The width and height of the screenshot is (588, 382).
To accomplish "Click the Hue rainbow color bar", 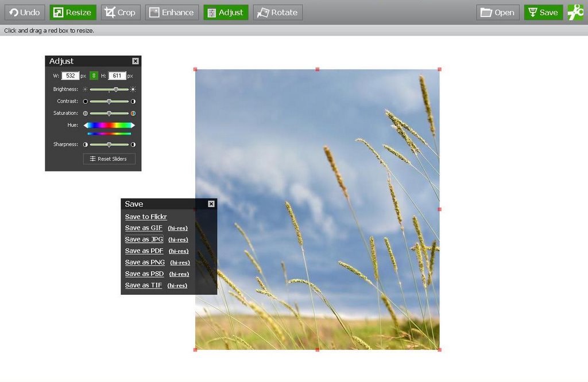I will pyautogui.click(x=109, y=125).
